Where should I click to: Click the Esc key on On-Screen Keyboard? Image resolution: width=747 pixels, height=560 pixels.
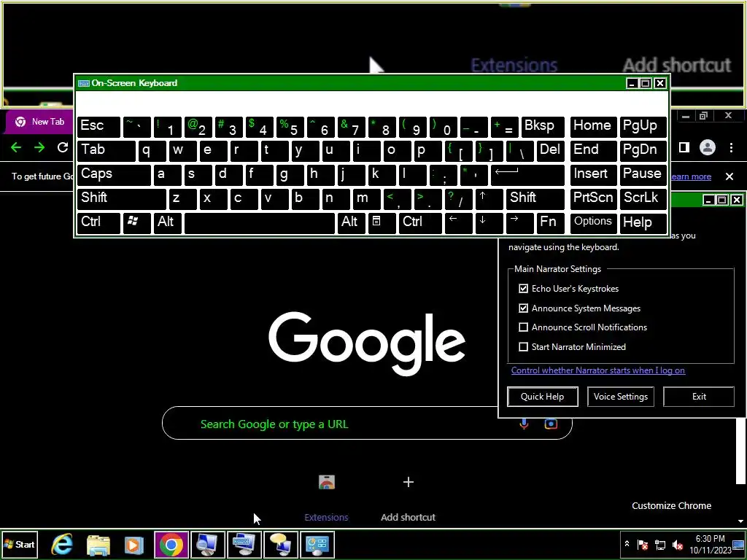point(98,127)
